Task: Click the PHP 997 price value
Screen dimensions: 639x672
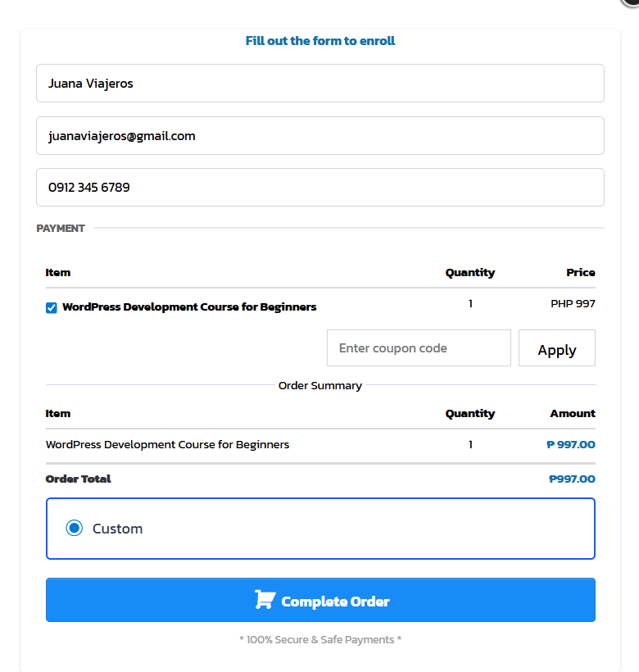Action: pos(573,304)
